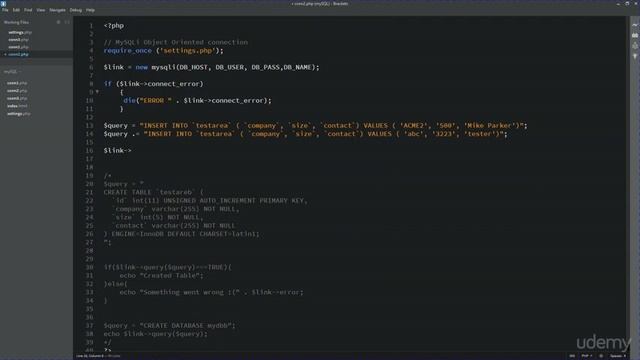Viewport: 640px width, 360px height.
Task: Click 'require_once' keyword on line 4
Action: pos(128,51)
